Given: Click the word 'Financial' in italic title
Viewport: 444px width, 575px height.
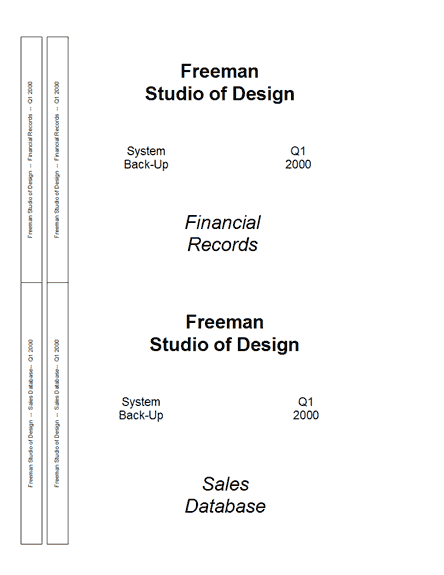Looking at the screenshot, I should (223, 223).
